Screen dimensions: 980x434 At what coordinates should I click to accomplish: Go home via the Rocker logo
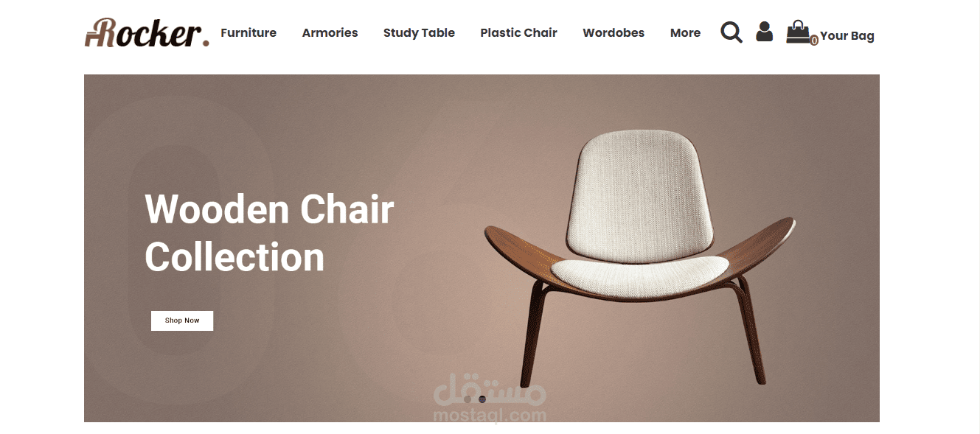(147, 32)
